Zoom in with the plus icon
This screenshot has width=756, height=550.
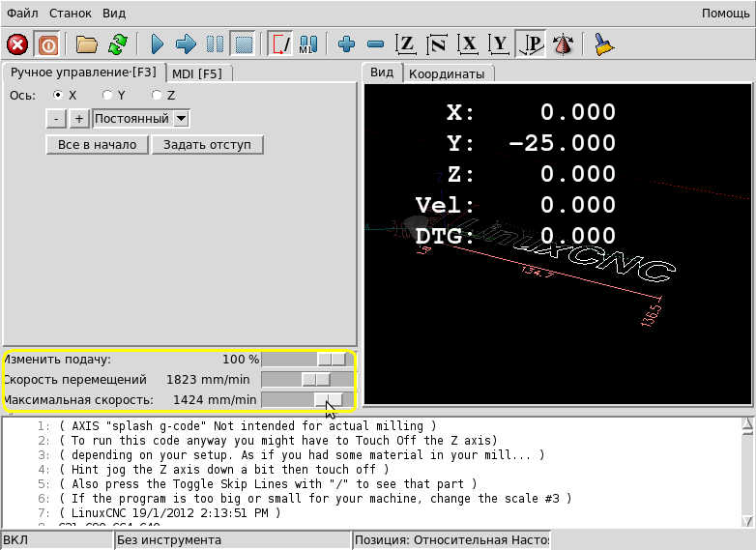[x=347, y=44]
